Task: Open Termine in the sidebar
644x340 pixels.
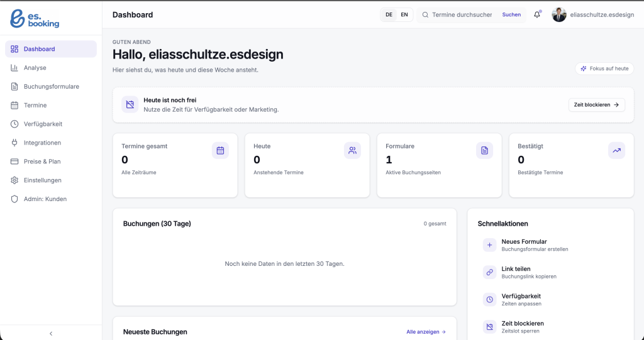Action: 51,105
